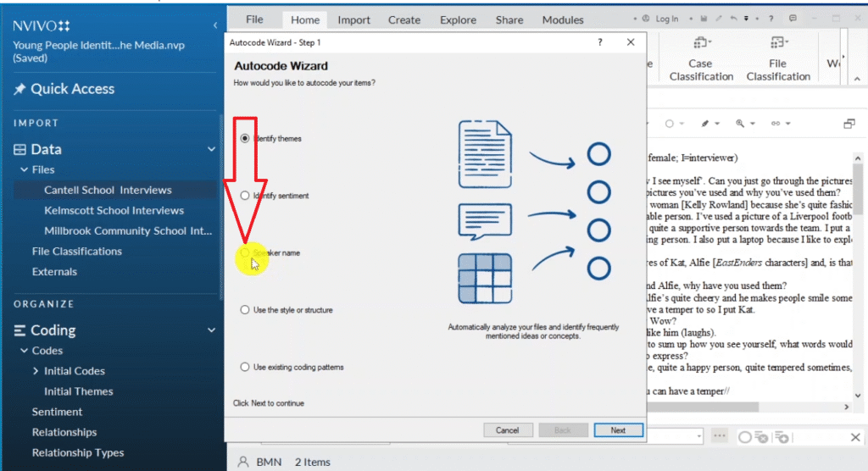Image resolution: width=868 pixels, height=471 pixels.
Task: Select Use the style or structure option
Action: [245, 310]
